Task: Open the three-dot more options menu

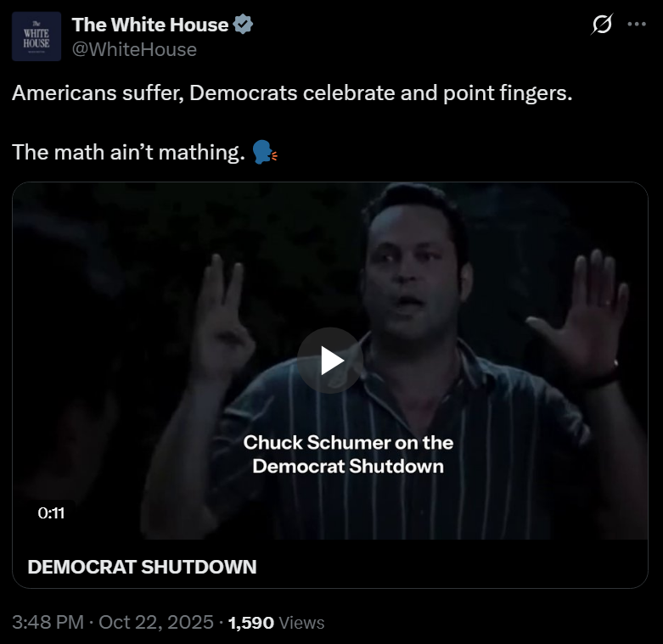Action: (x=637, y=24)
